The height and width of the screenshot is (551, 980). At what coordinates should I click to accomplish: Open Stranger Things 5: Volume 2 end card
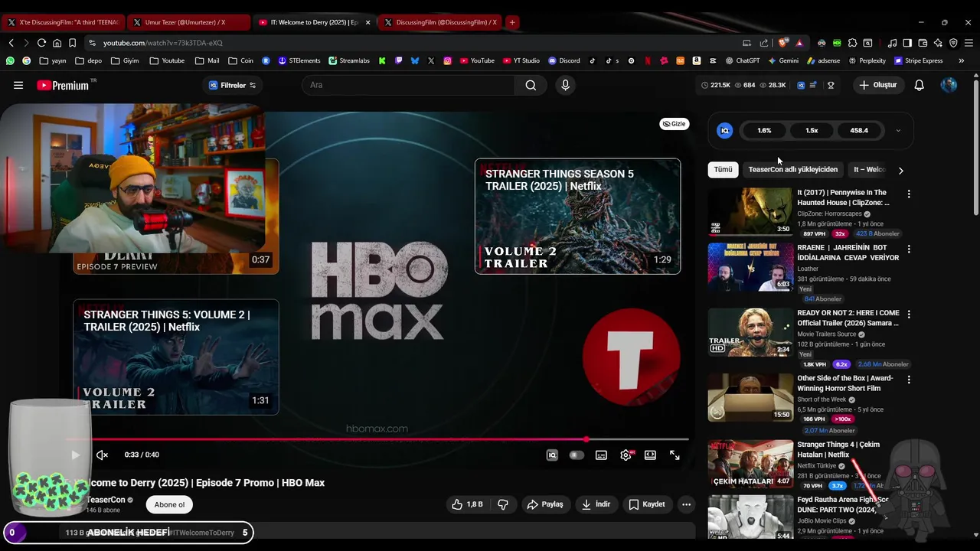point(176,357)
